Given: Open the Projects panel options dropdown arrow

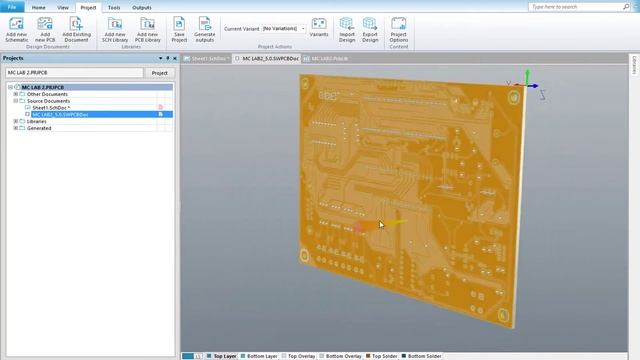Looking at the screenshot, I should click(160, 58).
